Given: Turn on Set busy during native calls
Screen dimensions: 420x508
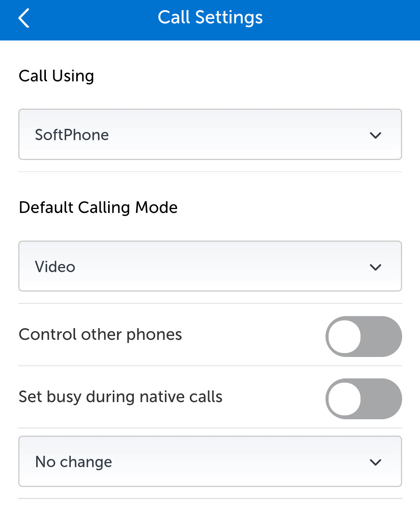Looking at the screenshot, I should (x=363, y=399).
